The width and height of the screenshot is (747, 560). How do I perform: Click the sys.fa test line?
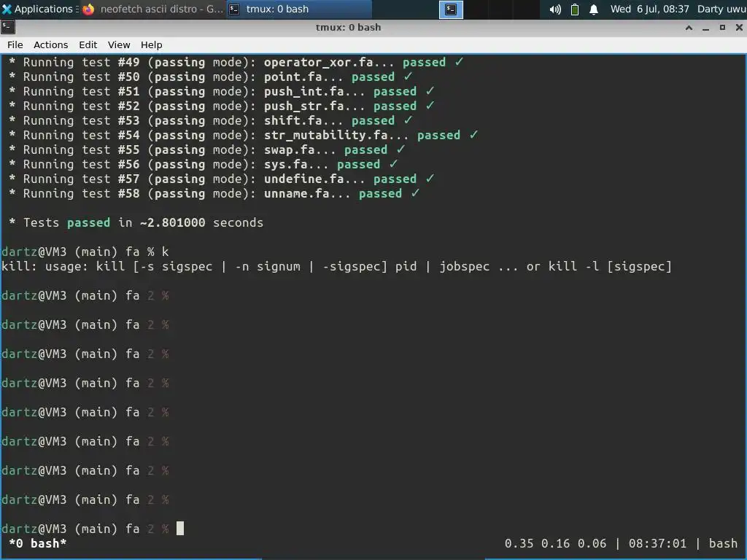coord(204,164)
